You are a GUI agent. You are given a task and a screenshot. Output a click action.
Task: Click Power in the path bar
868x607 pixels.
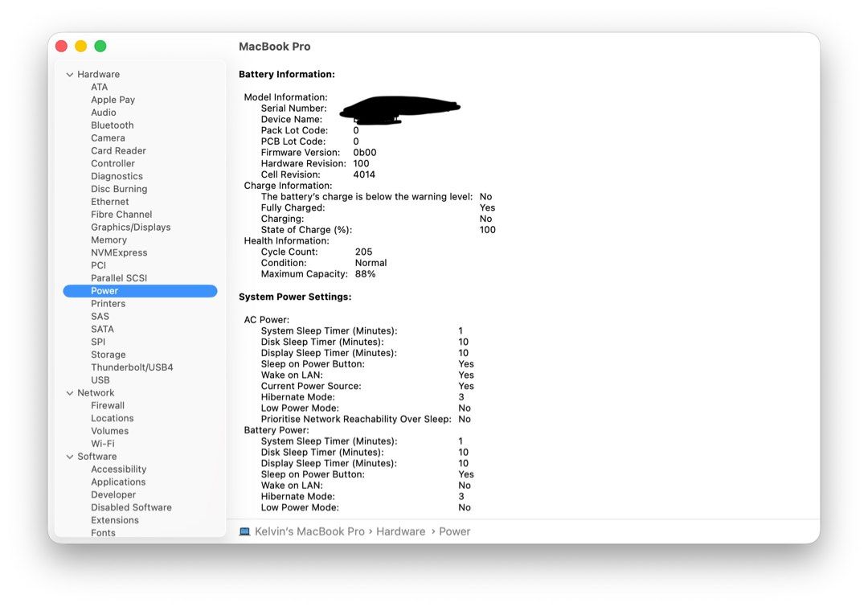[x=454, y=531]
